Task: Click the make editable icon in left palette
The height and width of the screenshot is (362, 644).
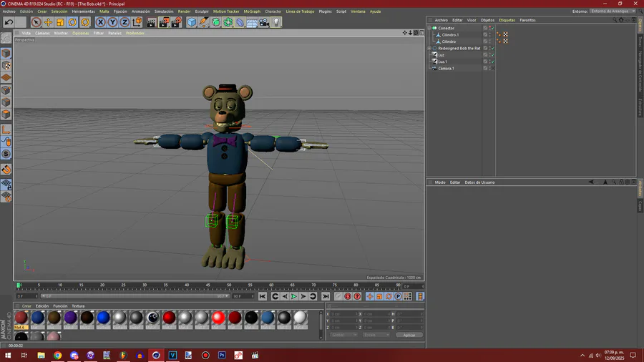Action: click(x=6, y=38)
